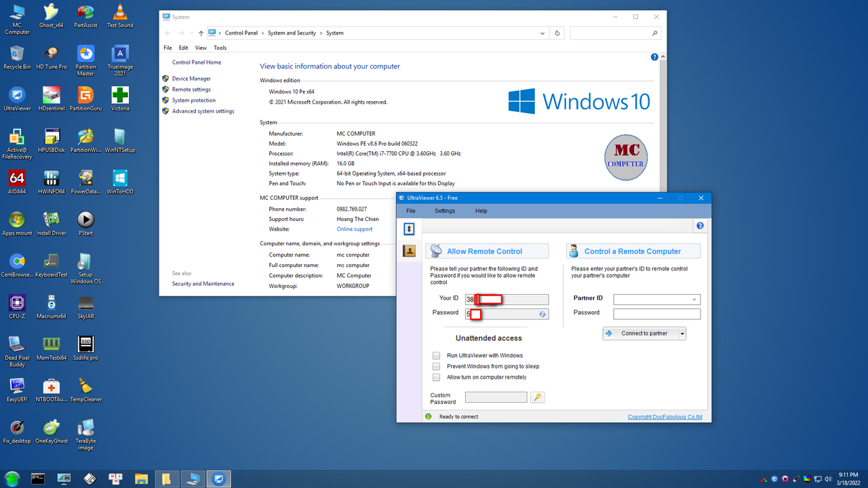The height and width of the screenshot is (488, 868).
Task: Open UltraViewer Help menu
Action: (481, 211)
